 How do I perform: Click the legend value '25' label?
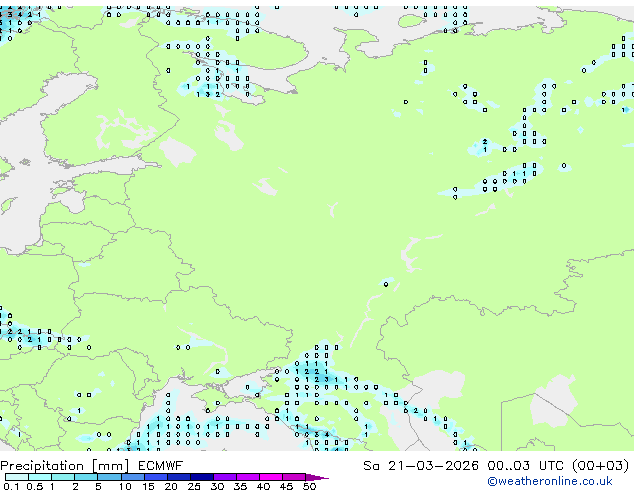click(194, 486)
